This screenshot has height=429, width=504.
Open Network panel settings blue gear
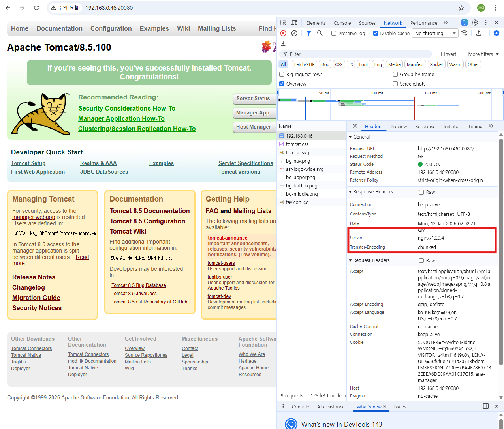(496, 33)
